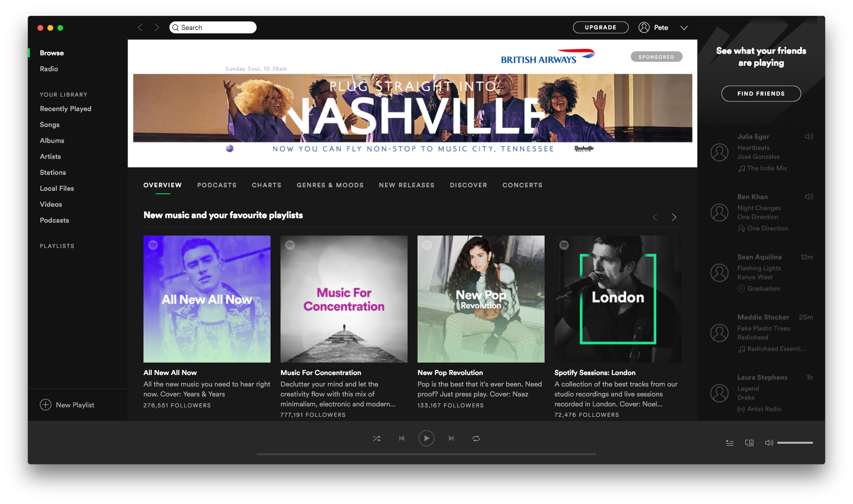Image resolution: width=853 pixels, height=504 pixels.
Task: Open Artist Radio link under Laura Stephens
Action: [x=764, y=409]
